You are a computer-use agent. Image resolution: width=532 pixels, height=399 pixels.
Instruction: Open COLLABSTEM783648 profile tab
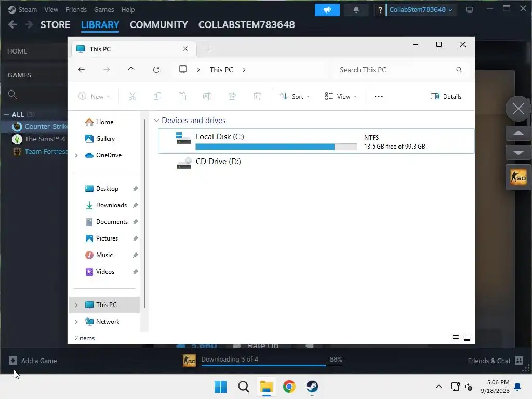coord(247,25)
